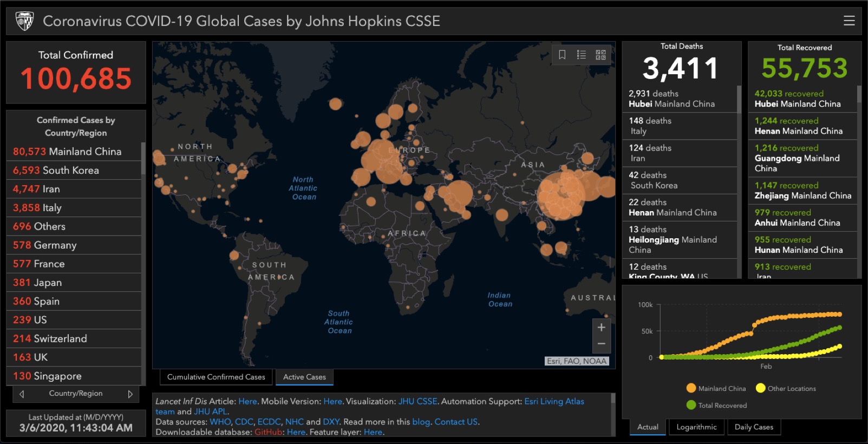
Task: Open the WHO data source link
Action: click(220, 422)
